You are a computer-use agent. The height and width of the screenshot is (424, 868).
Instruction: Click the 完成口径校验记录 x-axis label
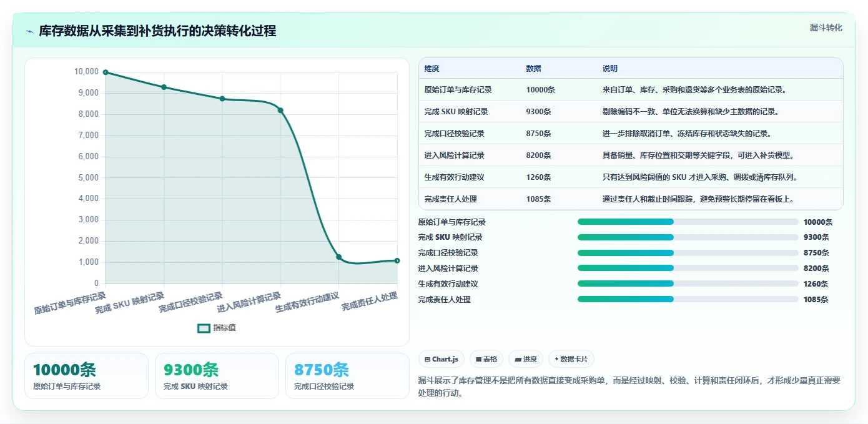tap(190, 303)
